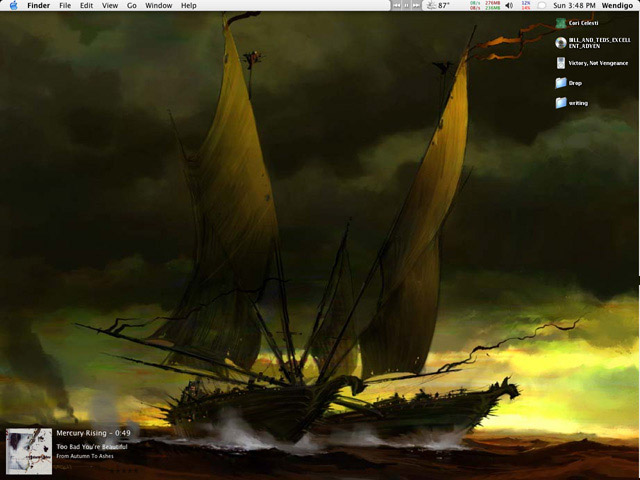Image resolution: width=640 pixels, height=480 pixels.
Task: Open the CPU percentage monitor readout
Action: (x=526, y=5)
